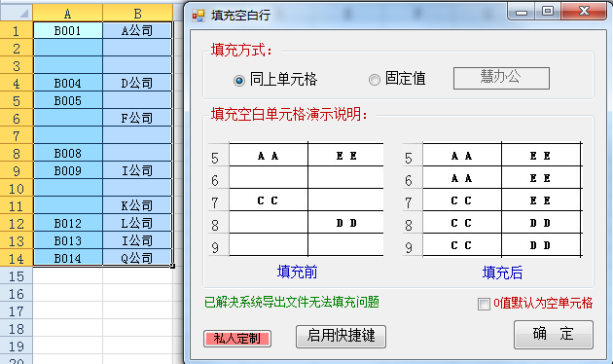Viewport: 613px width, 364px height.
Task: Click the red 私人定制 button
Action: (x=237, y=339)
